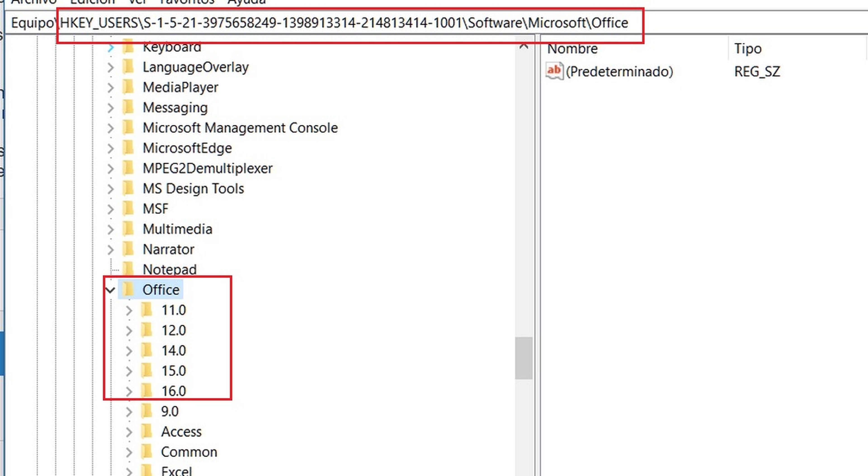
Task: Expand the MicrosoftEdge key
Action: tap(111, 148)
